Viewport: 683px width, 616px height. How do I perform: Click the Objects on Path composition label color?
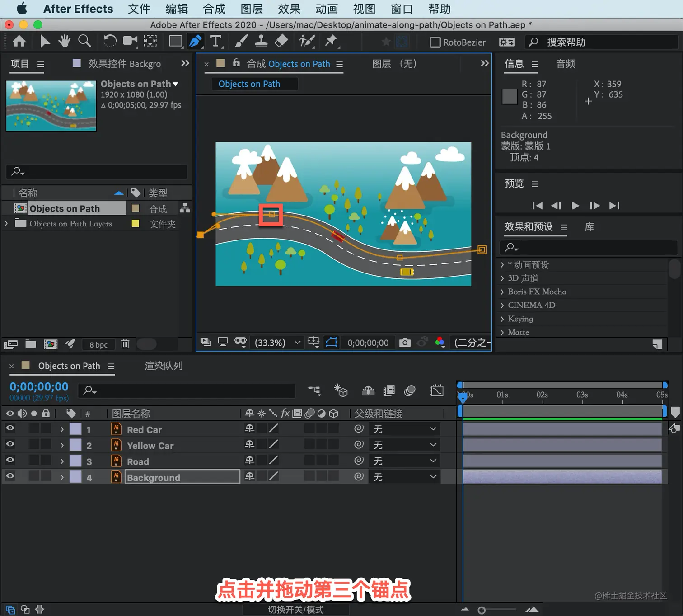[135, 208]
